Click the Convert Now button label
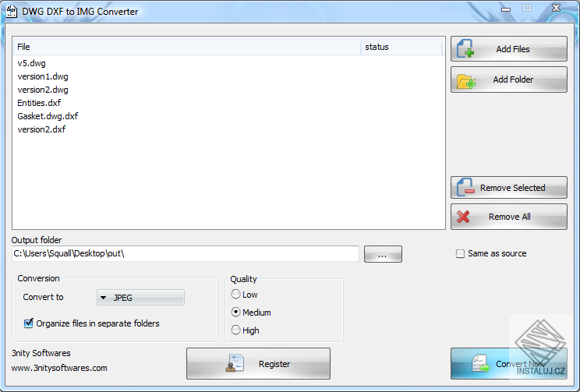Screen dimensions: 580x392 pos(521,364)
